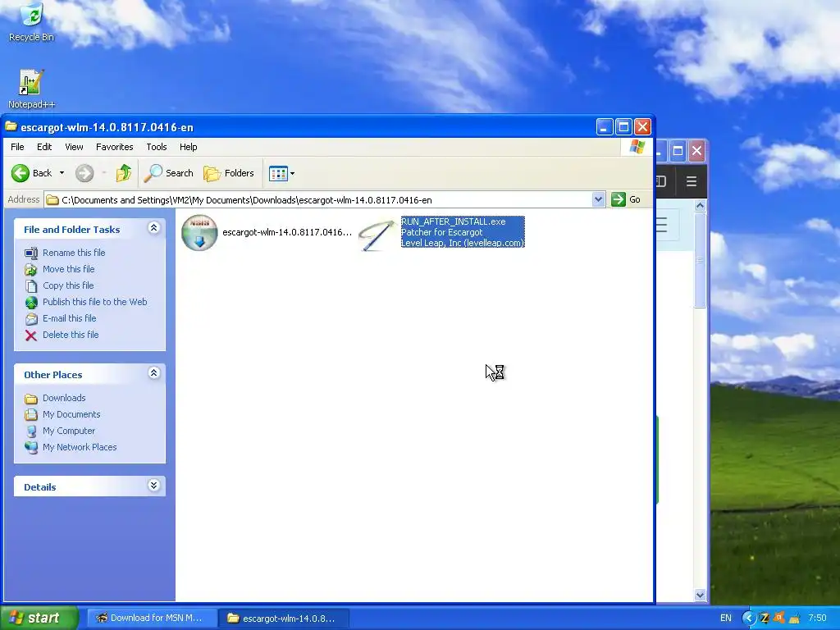Click the escargot-wlm taskbar button
This screenshot has height=630, width=840.
pos(282,619)
